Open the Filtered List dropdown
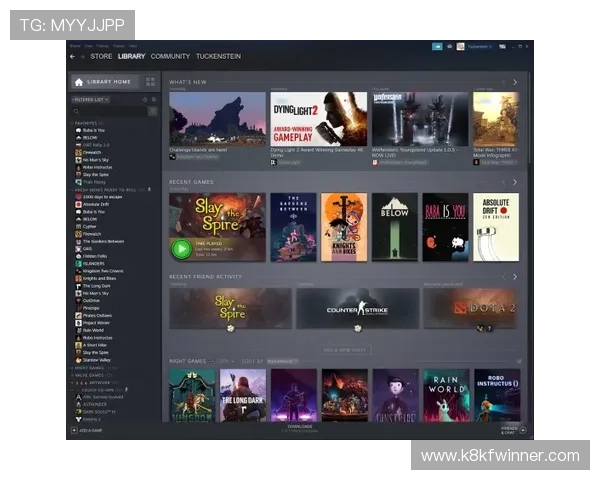Image resolution: width=600 pixels, height=480 pixels. pyautogui.click(x=90, y=100)
